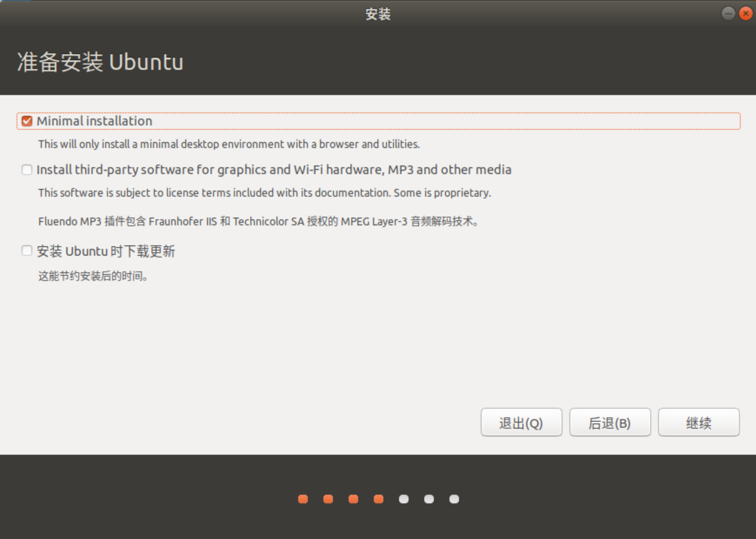
Task: Close the 安装 installer window
Action: 746,14
